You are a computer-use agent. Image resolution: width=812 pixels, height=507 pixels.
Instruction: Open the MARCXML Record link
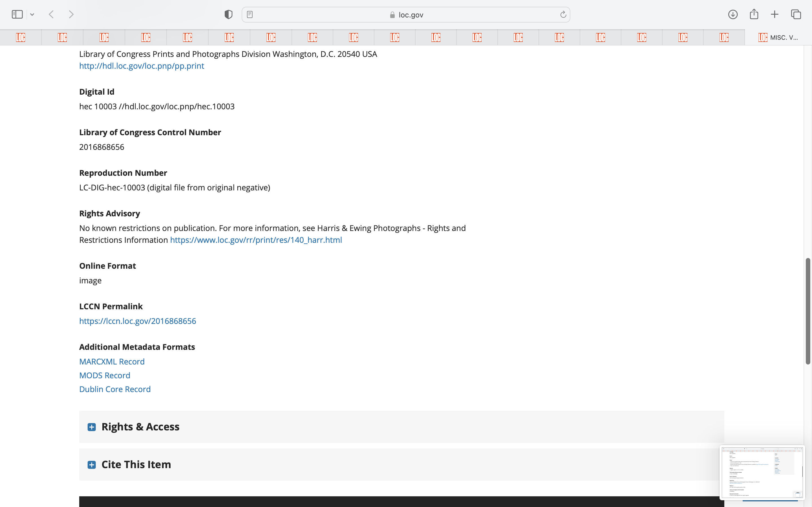coord(112,361)
